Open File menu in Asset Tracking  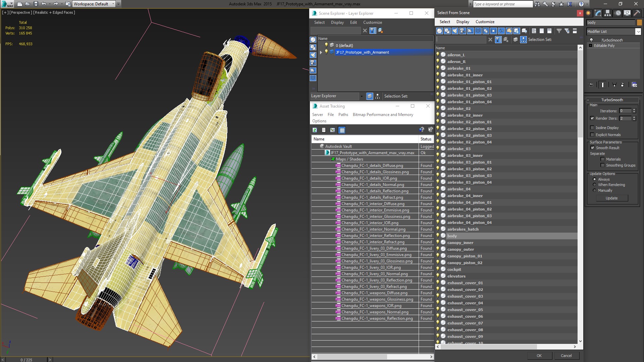pos(330,115)
